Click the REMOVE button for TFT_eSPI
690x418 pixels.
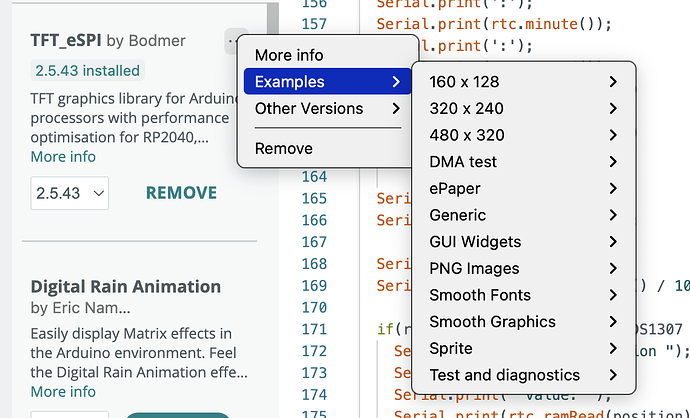point(181,193)
